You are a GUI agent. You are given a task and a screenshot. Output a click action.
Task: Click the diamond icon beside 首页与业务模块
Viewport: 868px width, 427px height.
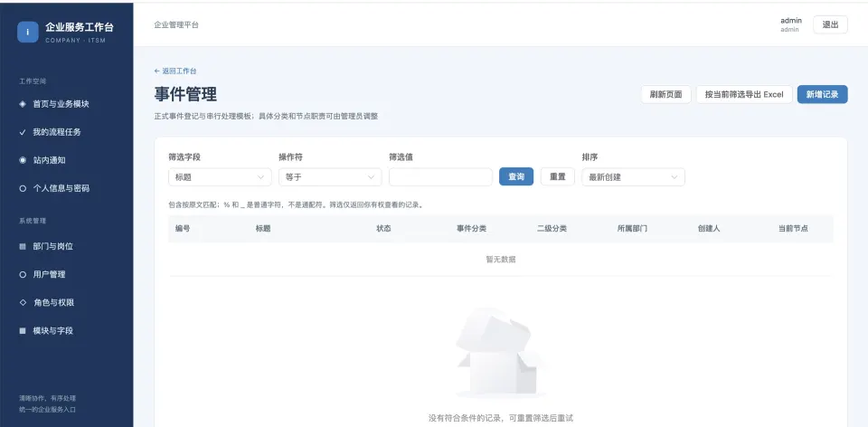coord(23,104)
